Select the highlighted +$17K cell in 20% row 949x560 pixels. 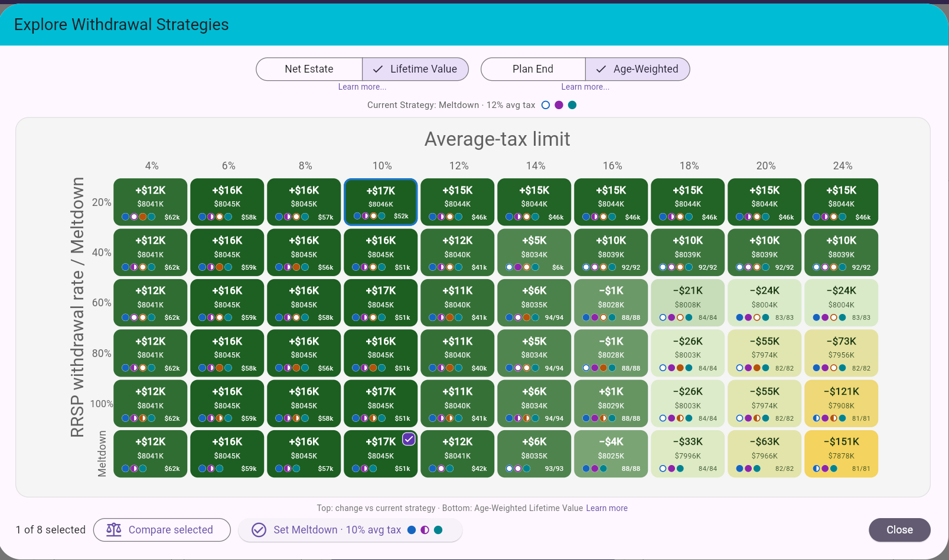(x=381, y=202)
